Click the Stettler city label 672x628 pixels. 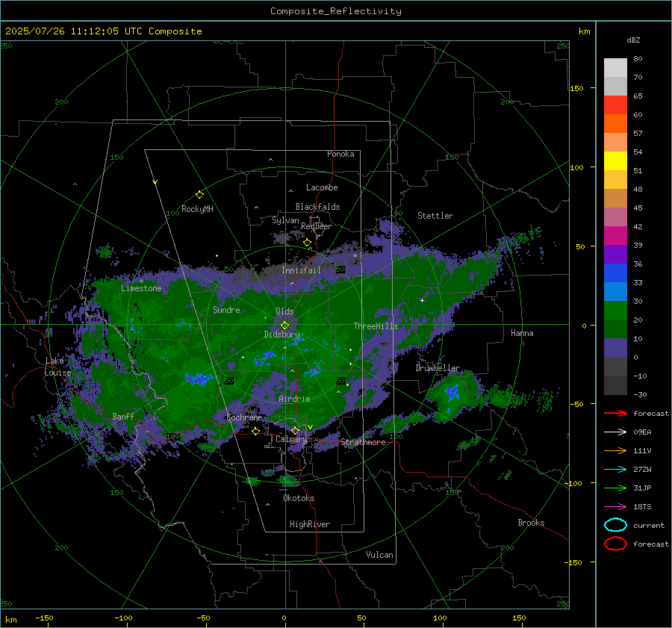(435, 216)
